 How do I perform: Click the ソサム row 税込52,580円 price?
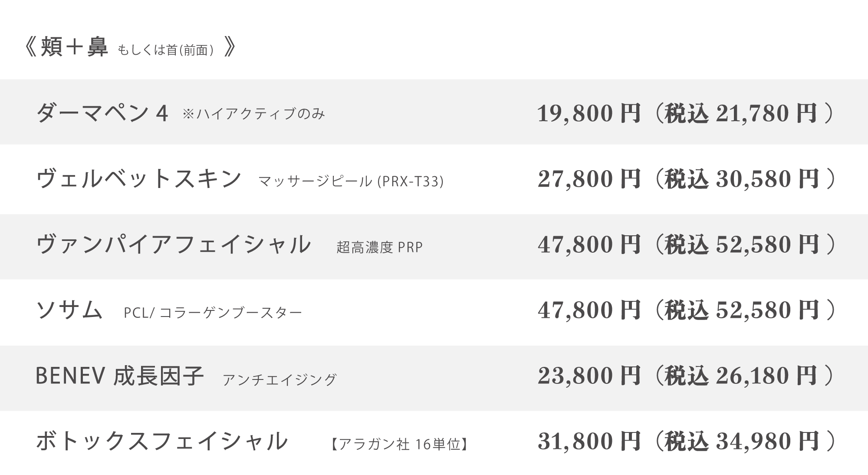coord(743,310)
